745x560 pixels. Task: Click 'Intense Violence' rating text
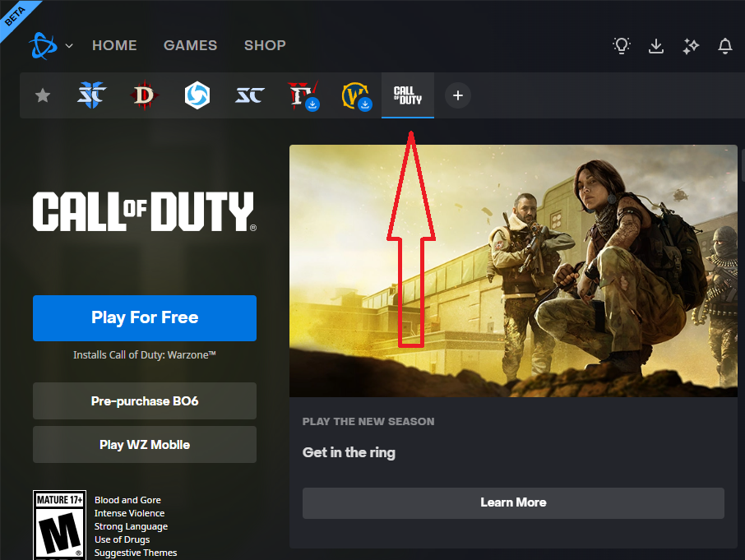coord(129,513)
